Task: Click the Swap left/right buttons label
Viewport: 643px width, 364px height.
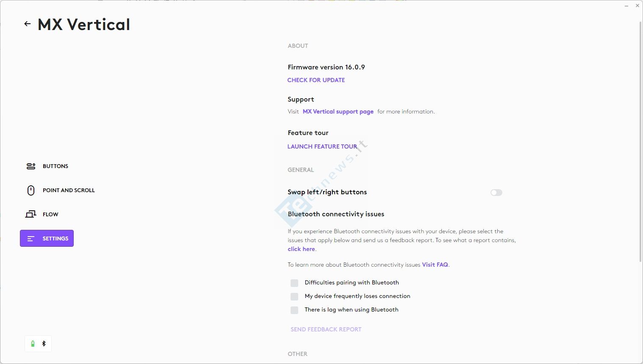Action: tap(327, 192)
